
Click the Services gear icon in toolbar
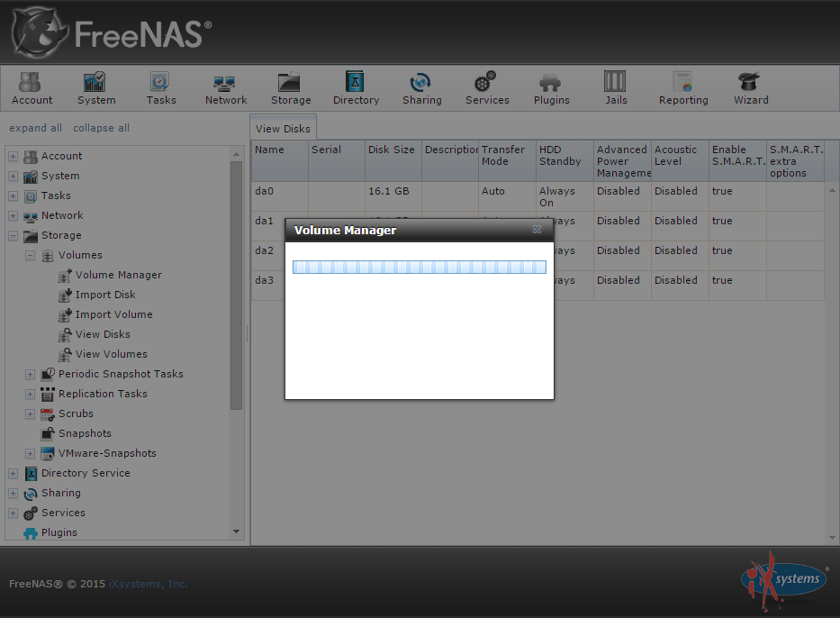point(487,88)
